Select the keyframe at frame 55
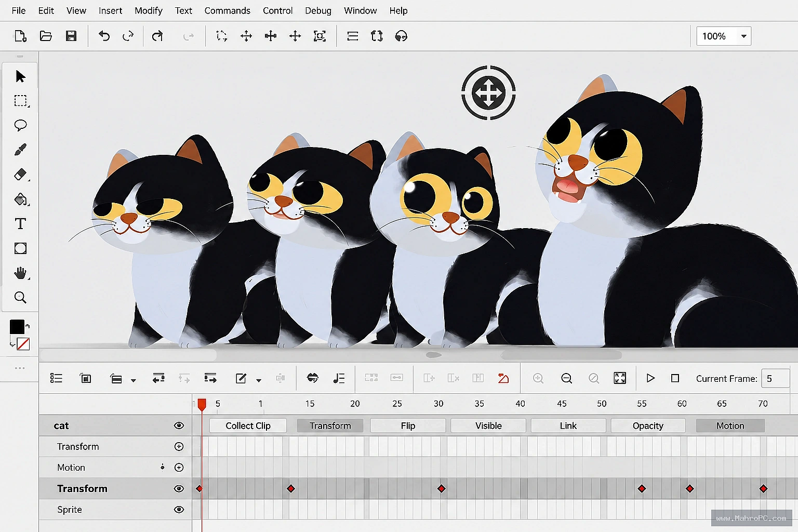The width and height of the screenshot is (798, 532). tap(642, 488)
